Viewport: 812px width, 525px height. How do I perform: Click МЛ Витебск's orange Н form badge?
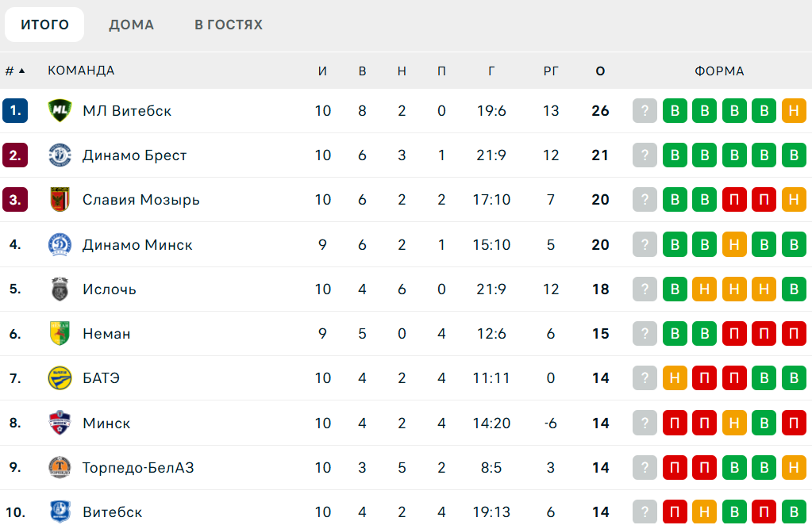pyautogui.click(x=794, y=111)
